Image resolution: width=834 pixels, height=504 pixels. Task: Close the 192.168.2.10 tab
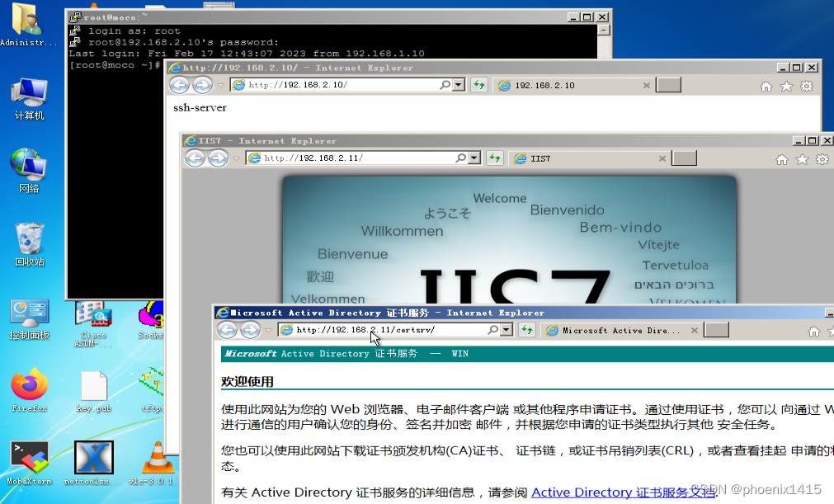646,86
